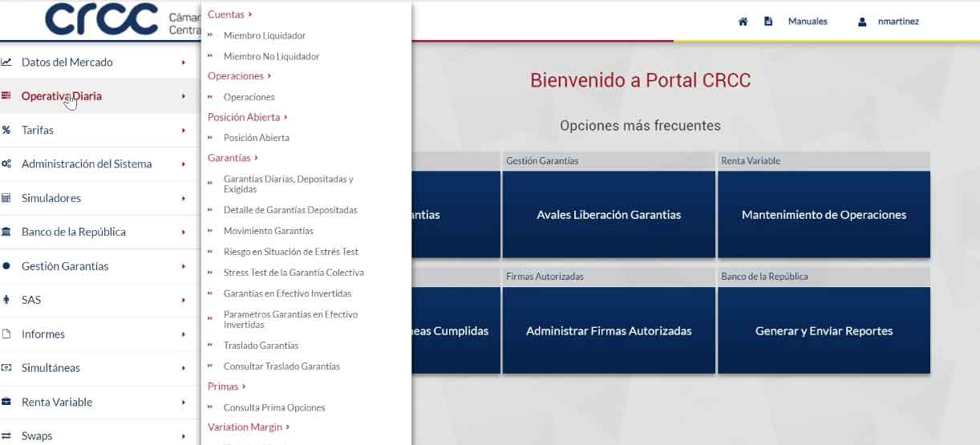
Task: Click the Simuladores calculator icon
Action: coord(6,198)
